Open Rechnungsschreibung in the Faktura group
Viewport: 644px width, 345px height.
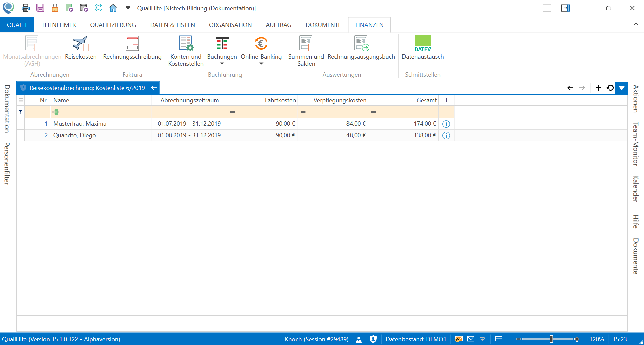pos(132,44)
